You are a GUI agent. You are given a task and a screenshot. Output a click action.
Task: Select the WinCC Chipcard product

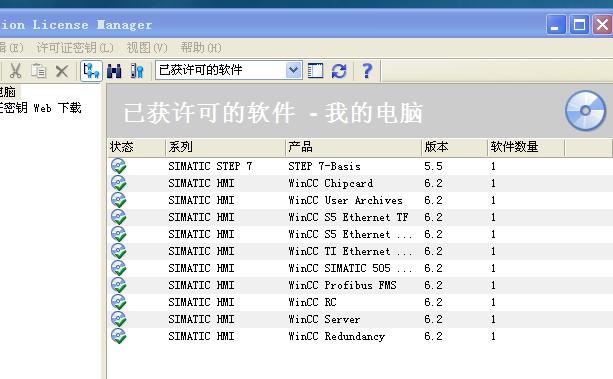(x=330, y=183)
